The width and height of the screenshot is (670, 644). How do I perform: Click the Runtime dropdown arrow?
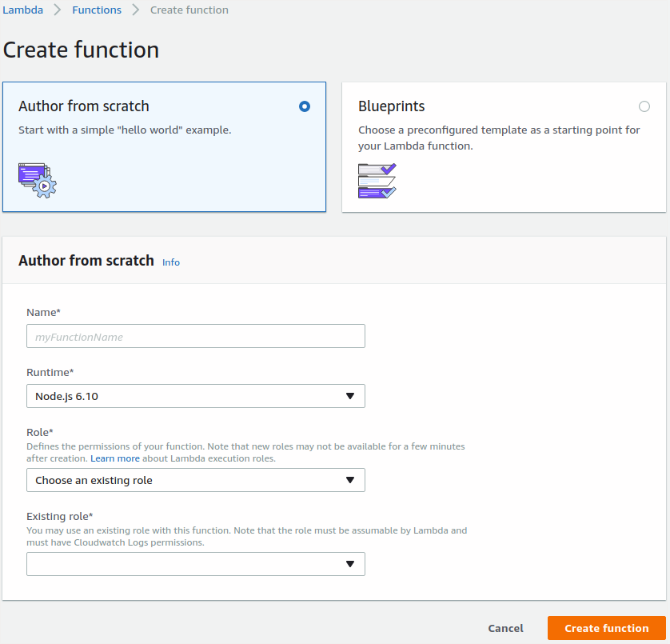click(349, 396)
